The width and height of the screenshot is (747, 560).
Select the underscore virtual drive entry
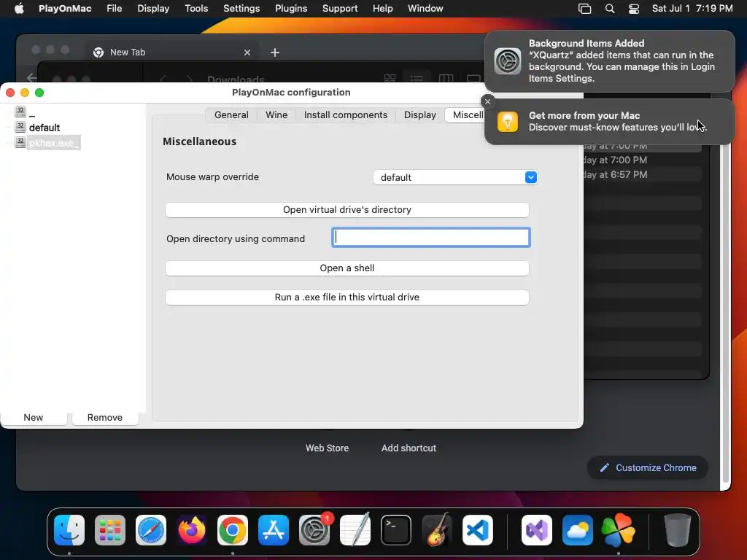click(x=32, y=113)
